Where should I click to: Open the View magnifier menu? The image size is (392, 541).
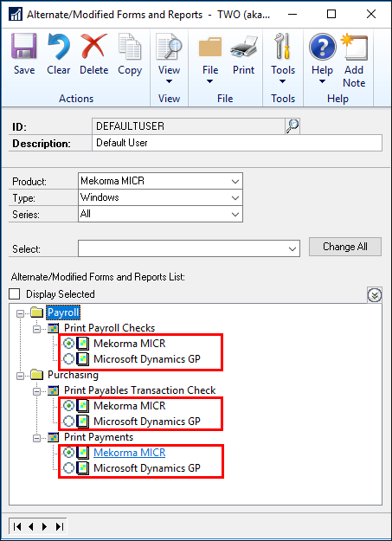click(169, 58)
